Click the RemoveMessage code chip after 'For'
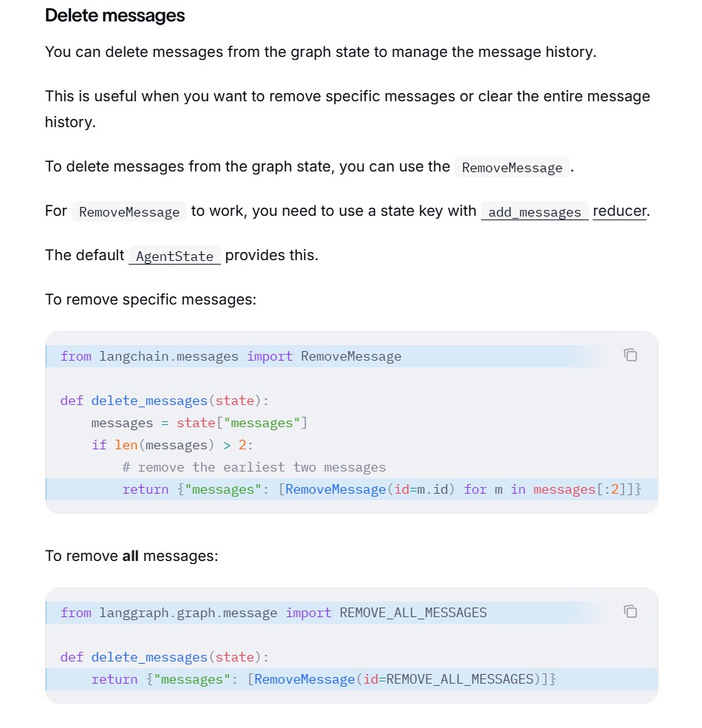The width and height of the screenshot is (702, 728). [x=129, y=211]
